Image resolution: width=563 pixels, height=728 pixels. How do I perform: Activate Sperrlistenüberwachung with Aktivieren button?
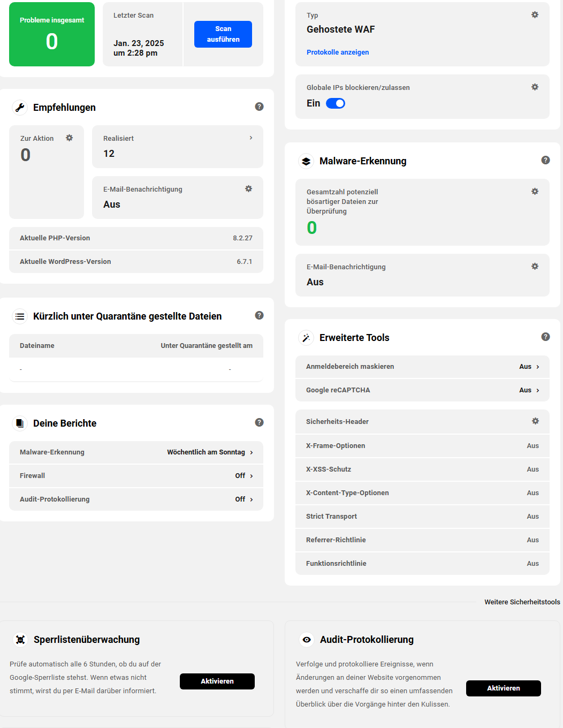click(217, 681)
